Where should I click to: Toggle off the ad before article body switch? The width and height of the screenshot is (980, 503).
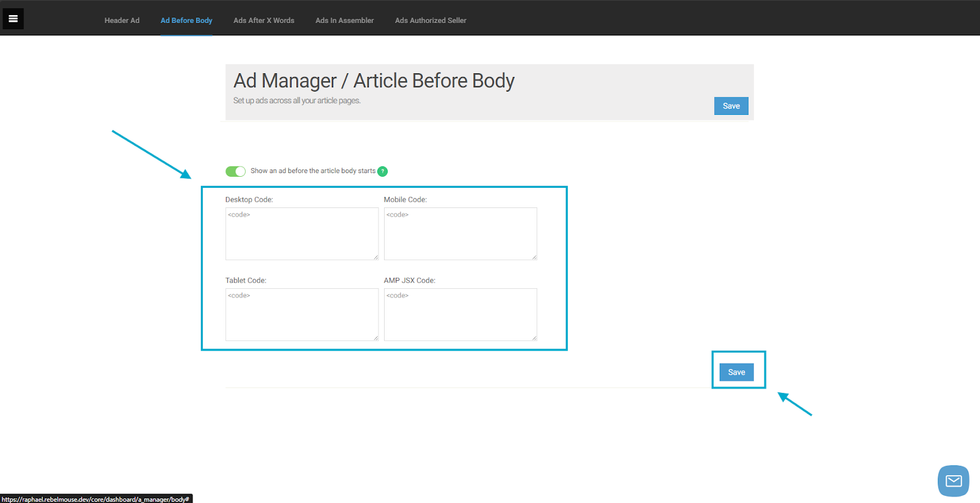[x=235, y=171]
